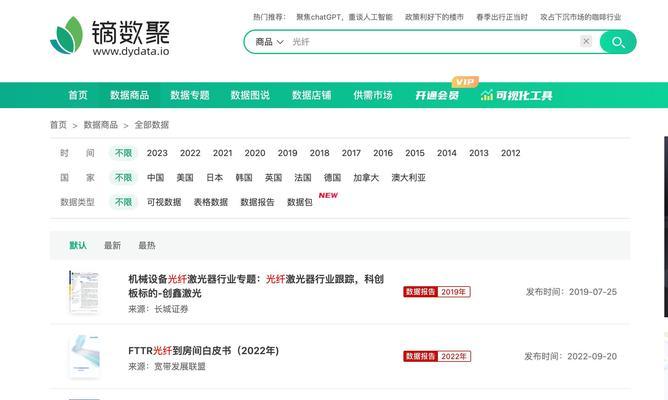Click hot link 政策利好下的楼市
Screen dimensions: 668x400
point(434,17)
